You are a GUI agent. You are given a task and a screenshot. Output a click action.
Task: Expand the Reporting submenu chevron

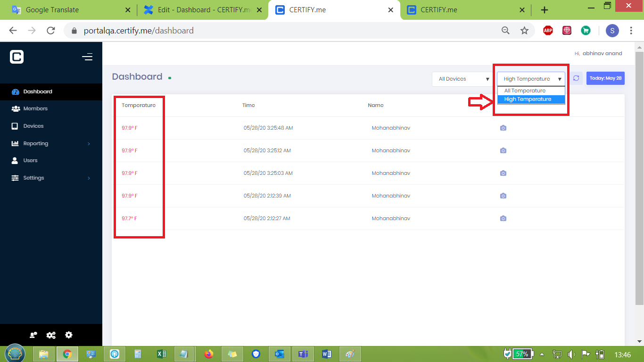(x=89, y=143)
